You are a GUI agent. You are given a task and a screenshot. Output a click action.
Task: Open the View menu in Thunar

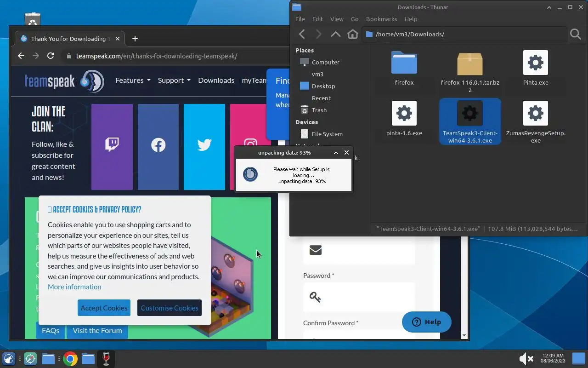click(337, 19)
